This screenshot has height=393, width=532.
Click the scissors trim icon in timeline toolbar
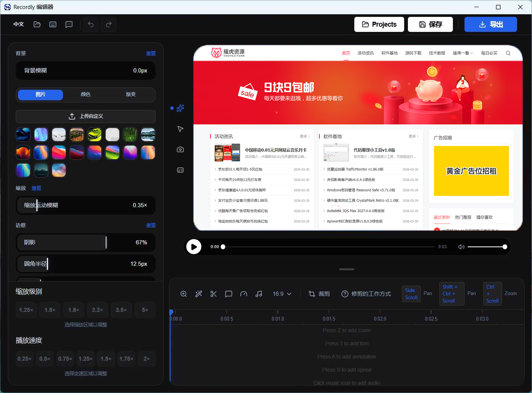(214, 294)
